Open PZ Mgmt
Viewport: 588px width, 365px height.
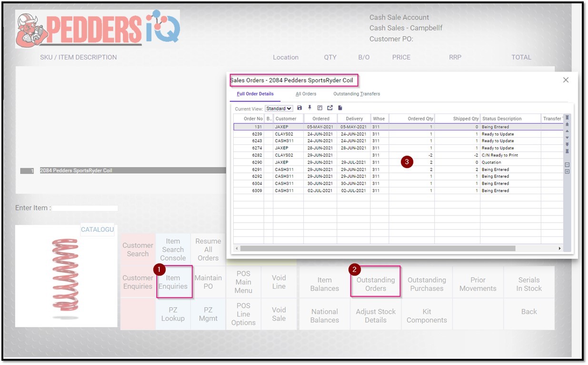pos(208,314)
